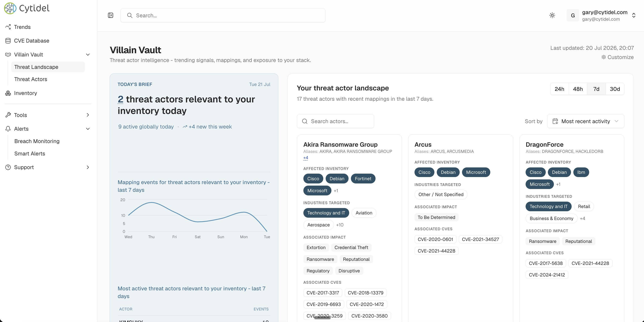Focus the main Search field
This screenshot has width=644, height=322.
pos(223,15)
